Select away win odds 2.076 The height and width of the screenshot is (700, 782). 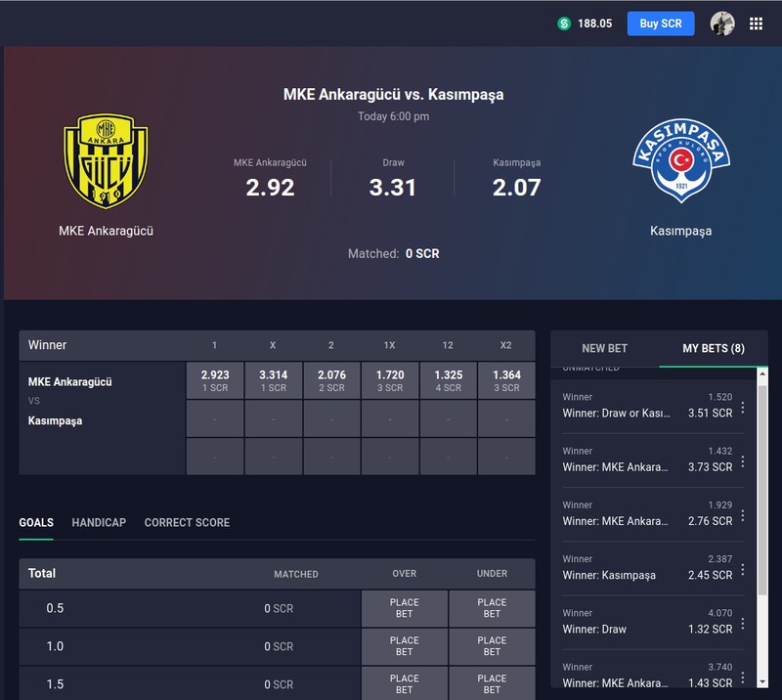[331, 380]
